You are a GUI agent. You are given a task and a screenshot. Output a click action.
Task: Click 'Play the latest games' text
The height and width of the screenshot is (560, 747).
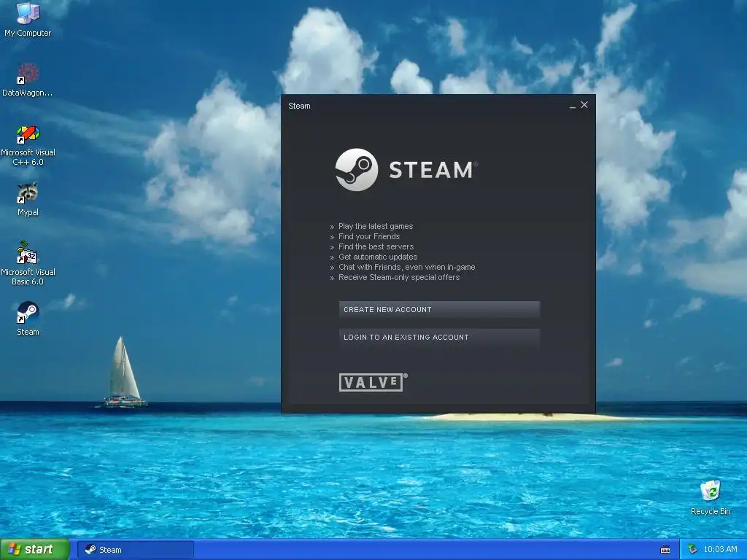376,226
